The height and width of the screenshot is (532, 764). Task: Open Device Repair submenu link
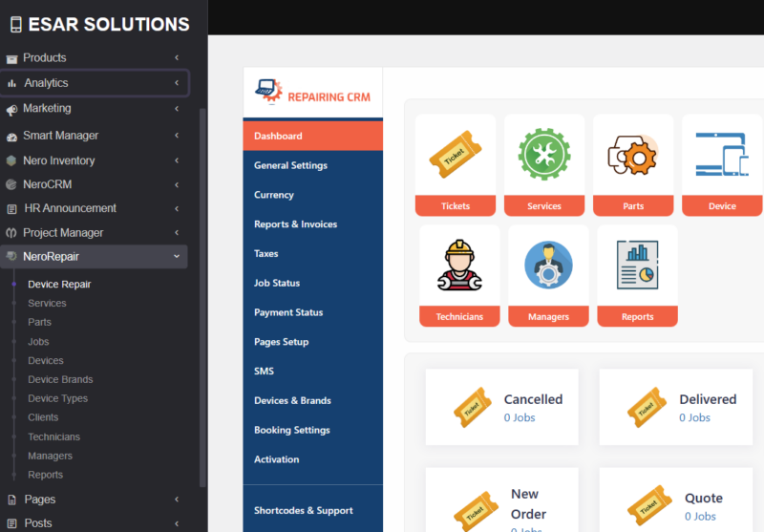click(x=59, y=284)
